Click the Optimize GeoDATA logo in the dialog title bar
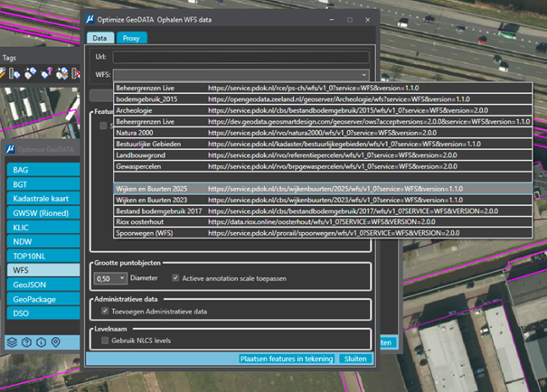 (90, 20)
